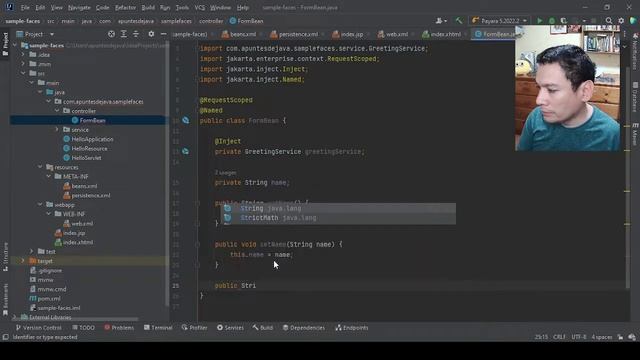Run with coverage icon in toolbar

(564, 20)
